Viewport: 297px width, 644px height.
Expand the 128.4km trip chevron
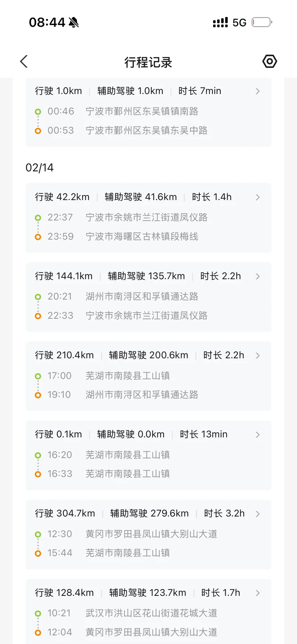[258, 593]
